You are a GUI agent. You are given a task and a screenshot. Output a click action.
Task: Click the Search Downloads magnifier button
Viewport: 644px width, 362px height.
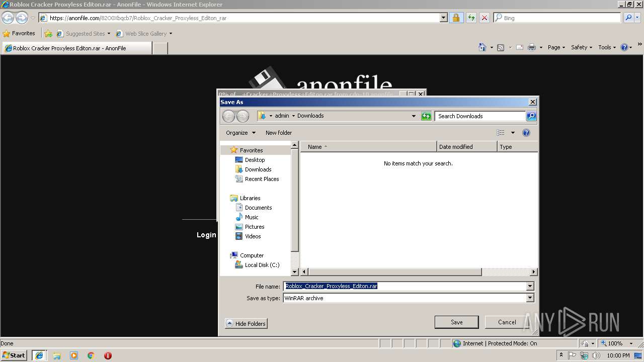(531, 116)
